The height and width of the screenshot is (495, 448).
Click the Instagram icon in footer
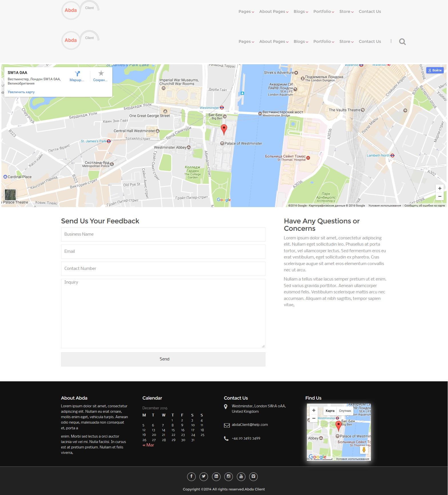[229, 476]
